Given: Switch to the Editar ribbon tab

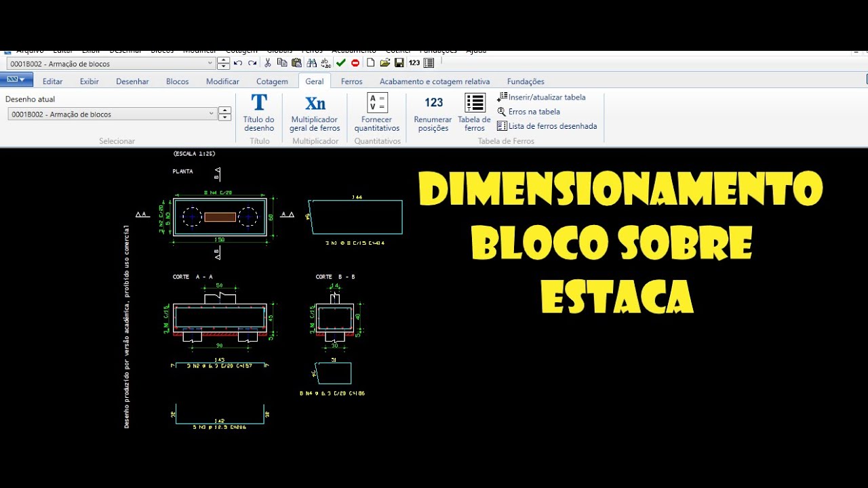Looking at the screenshot, I should 53,81.
